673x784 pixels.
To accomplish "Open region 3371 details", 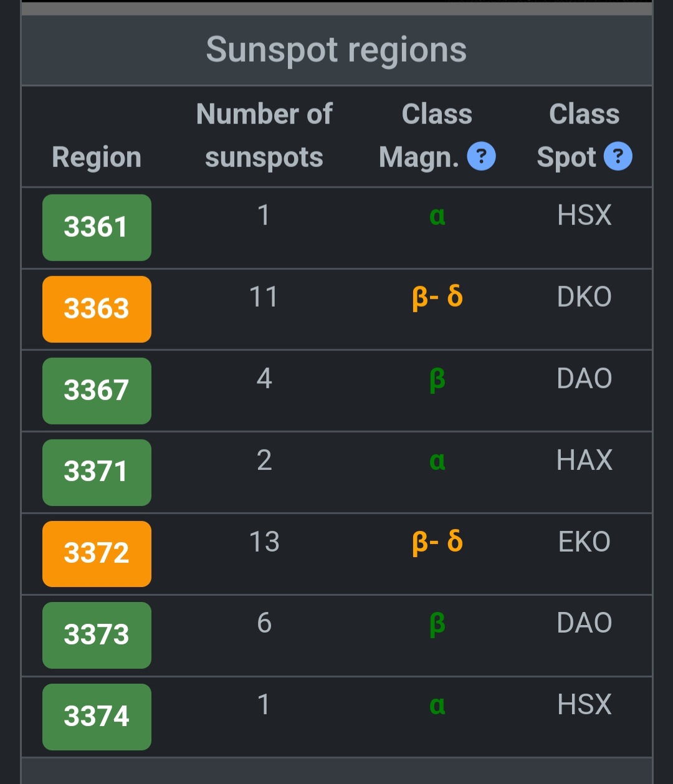I will [x=97, y=472].
